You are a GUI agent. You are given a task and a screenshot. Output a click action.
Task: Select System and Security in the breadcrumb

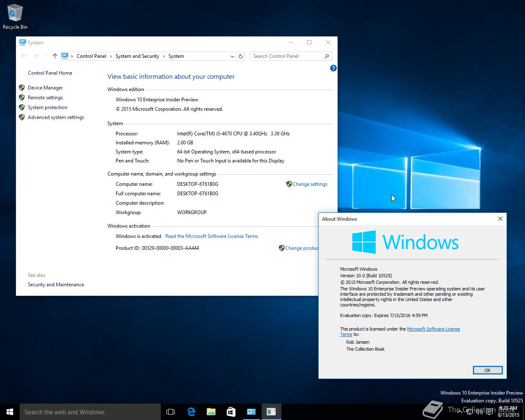coord(137,56)
